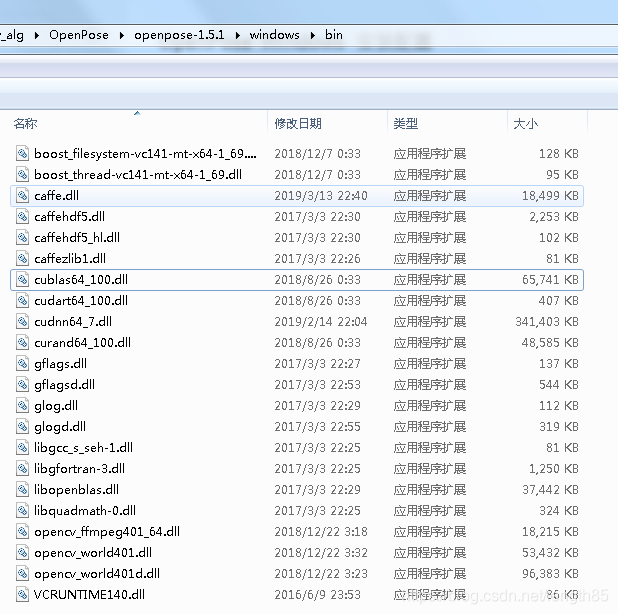
Task: Click the gflagsd.dll file icon
Action: coord(22,384)
